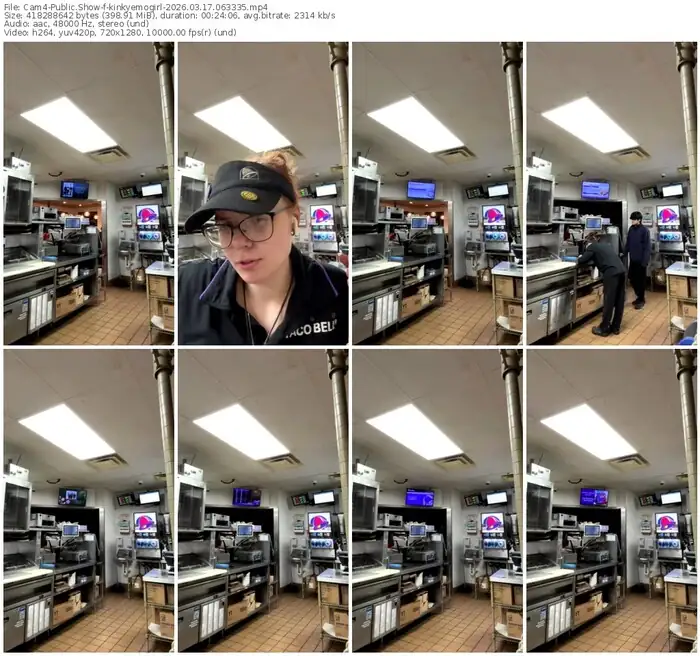This screenshot has height=656, width=700.
Task: Click the 'Video: h264, yuv420p' line
Action: (x=120, y=32)
